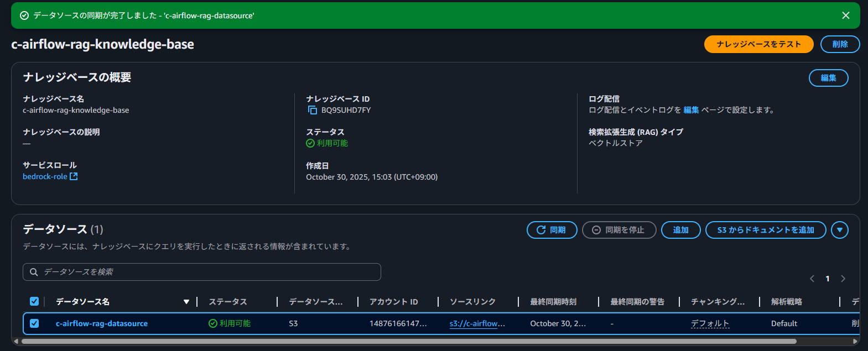Viewport: 868px width, 351px height.
Task: Click knowledge base ID text BQ9SUHD7FY
Action: coord(346,110)
